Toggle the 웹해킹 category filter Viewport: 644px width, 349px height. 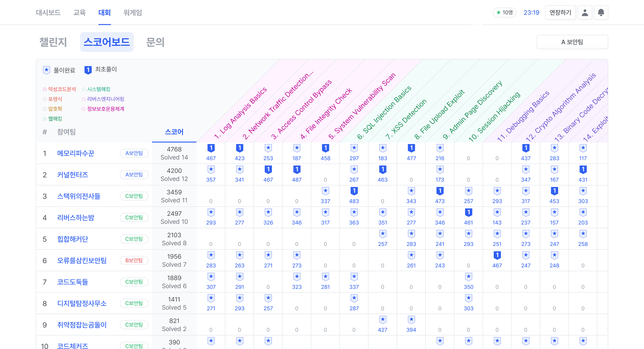[53, 118]
